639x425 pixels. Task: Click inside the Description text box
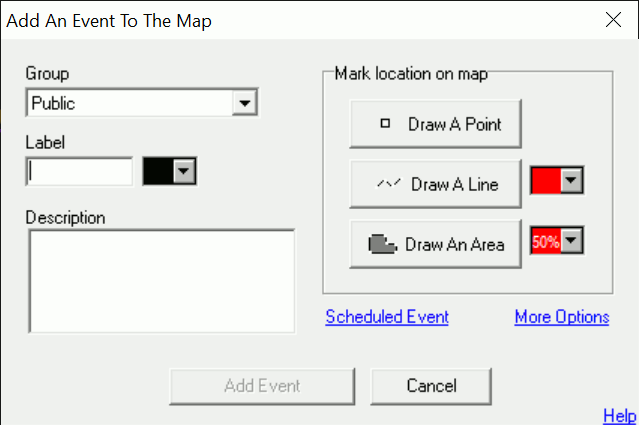pyautogui.click(x=160, y=280)
